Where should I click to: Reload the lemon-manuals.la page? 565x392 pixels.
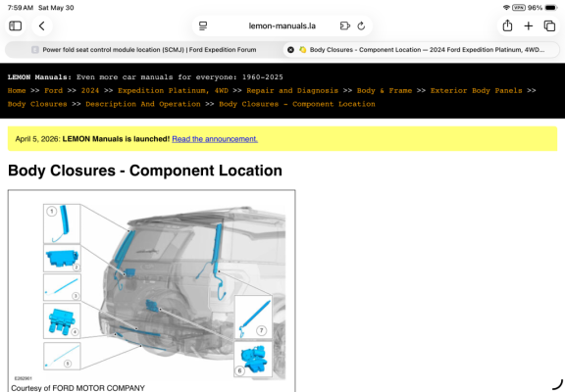[x=361, y=25]
